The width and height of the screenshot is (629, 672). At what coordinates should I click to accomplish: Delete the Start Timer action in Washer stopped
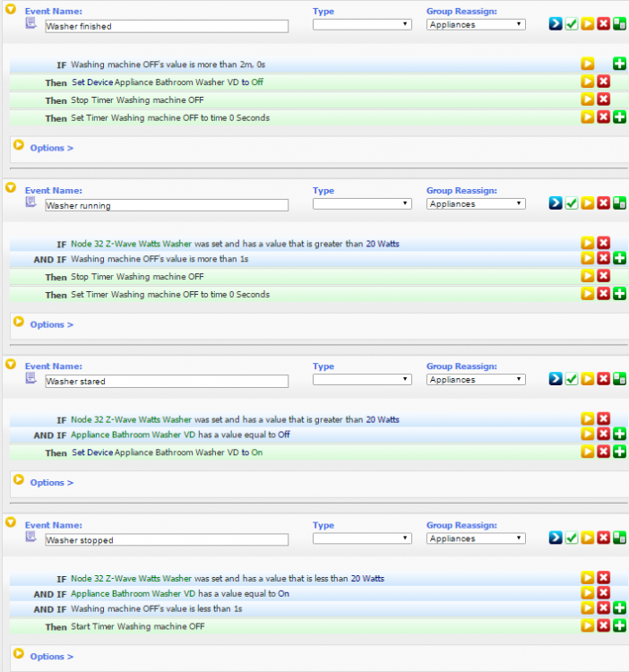[x=604, y=625]
